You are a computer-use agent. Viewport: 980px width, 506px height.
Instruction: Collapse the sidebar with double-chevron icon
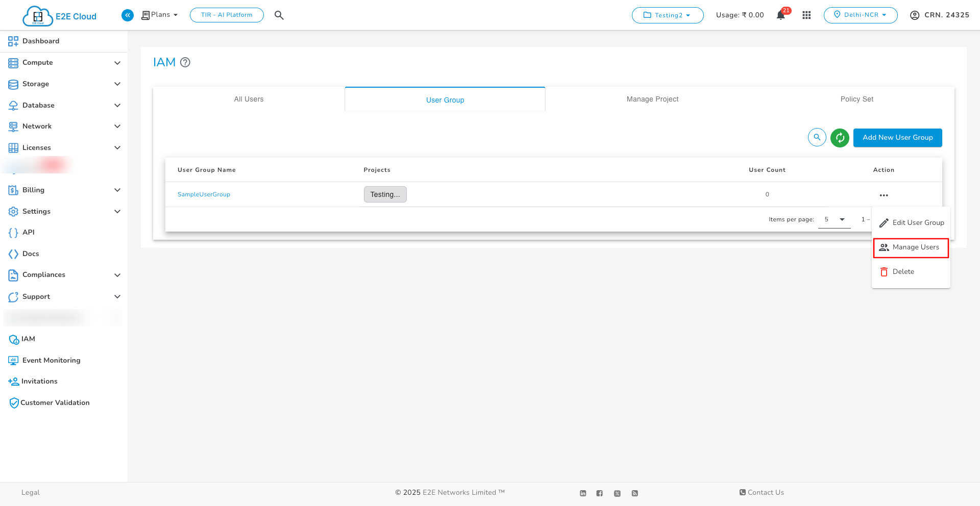point(128,15)
